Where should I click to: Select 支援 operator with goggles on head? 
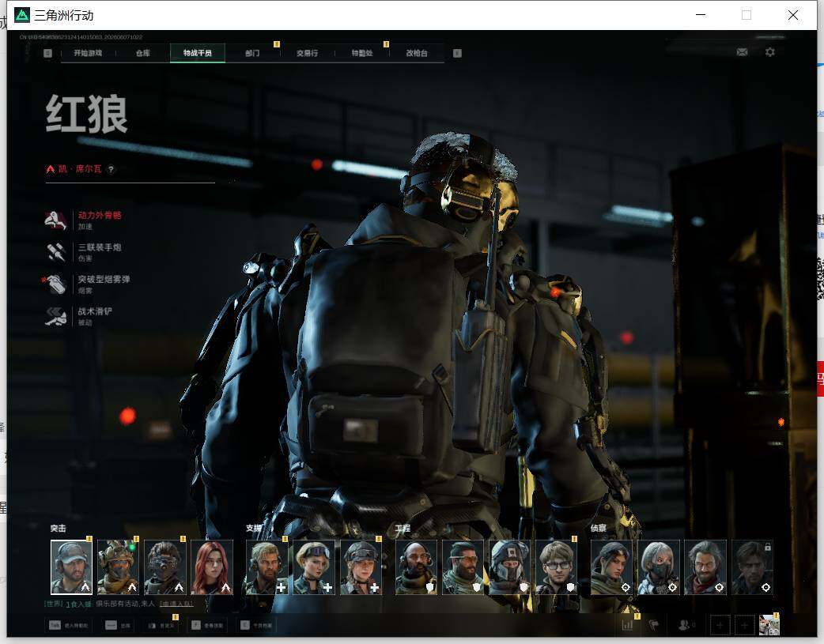(314, 567)
